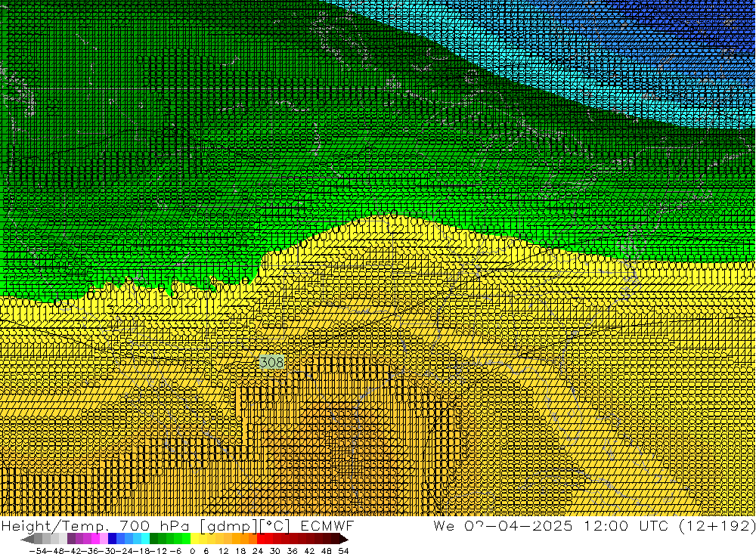The height and width of the screenshot is (554, 756).
Task: Select the bright red legend swatch at 24
Action: tap(261, 539)
